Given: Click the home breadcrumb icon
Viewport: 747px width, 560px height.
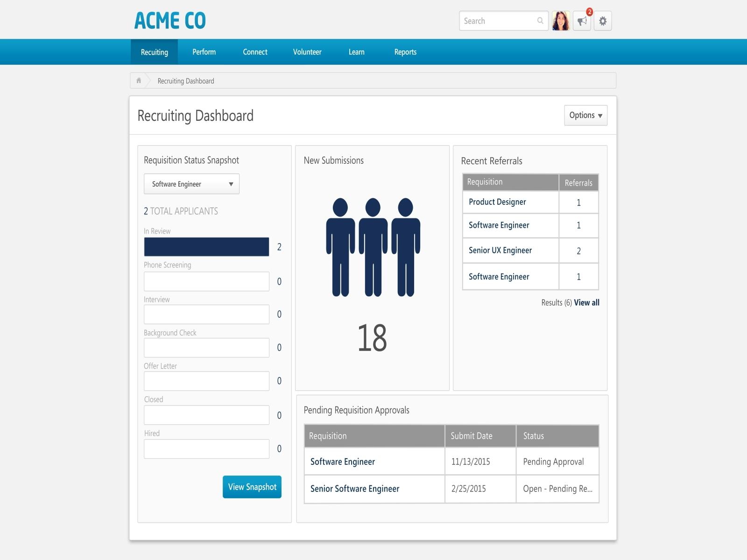Looking at the screenshot, I should [x=139, y=80].
